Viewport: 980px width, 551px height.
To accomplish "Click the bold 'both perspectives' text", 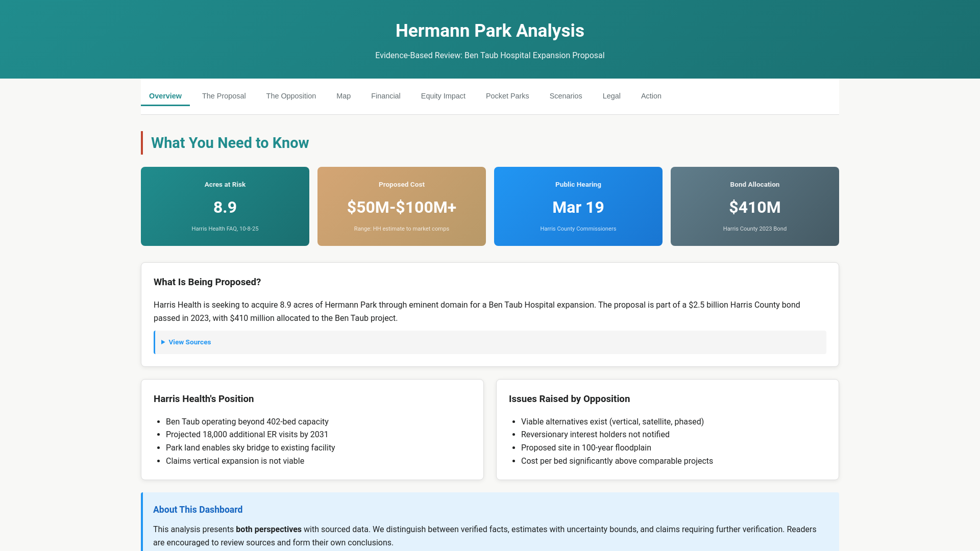I will pos(268,530).
